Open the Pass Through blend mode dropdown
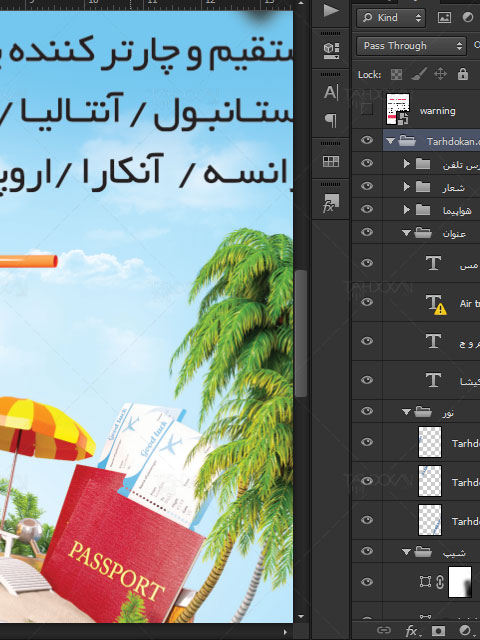Screen dimensions: 480x640 (411, 46)
